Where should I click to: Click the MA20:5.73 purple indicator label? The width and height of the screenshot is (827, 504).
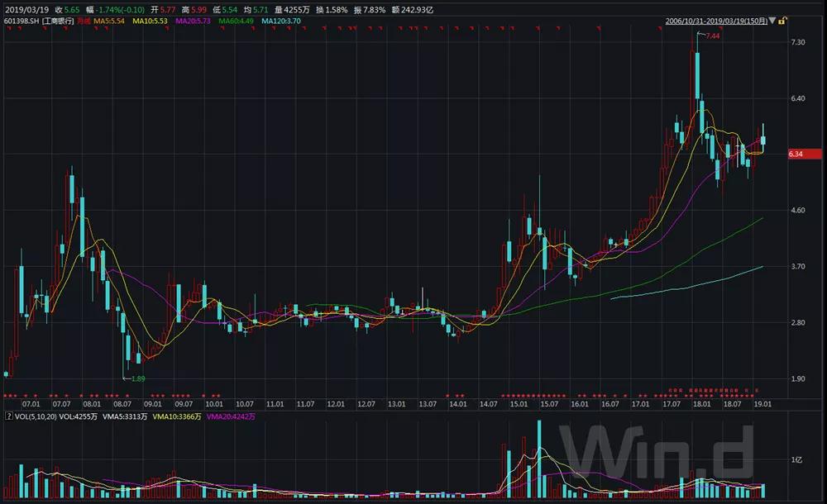click(191, 20)
